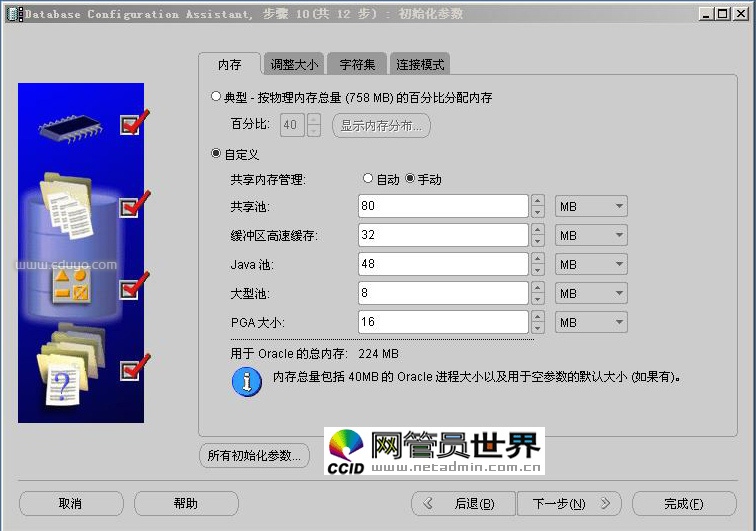Open the 大型池 unit MB dropdown
The image size is (756, 531).
click(591, 293)
